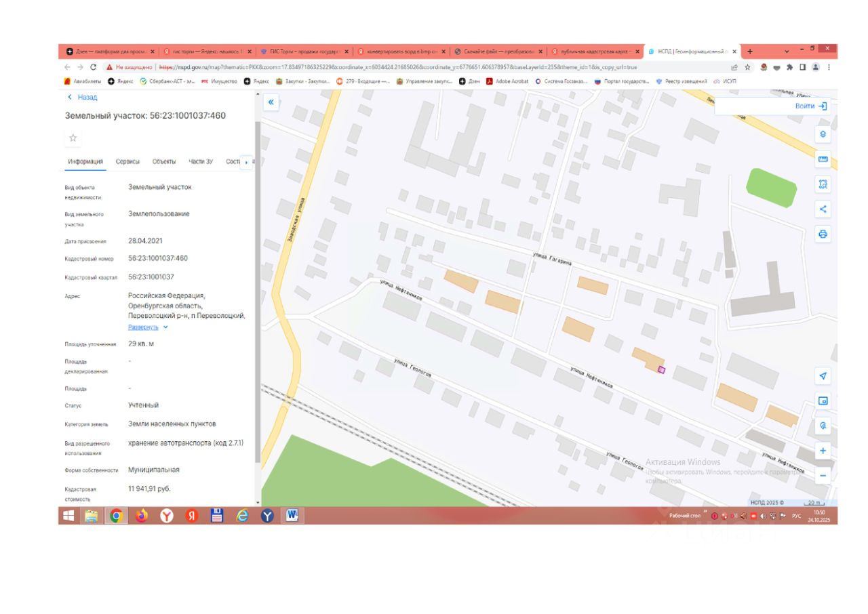The width and height of the screenshot is (868, 614).
Task: Open the map layers control
Action: pos(823,134)
